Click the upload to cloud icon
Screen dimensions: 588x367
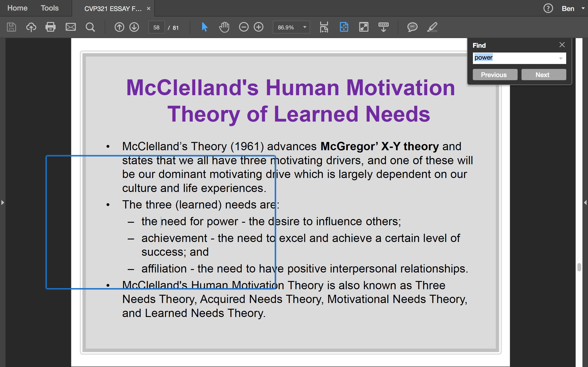(x=31, y=27)
